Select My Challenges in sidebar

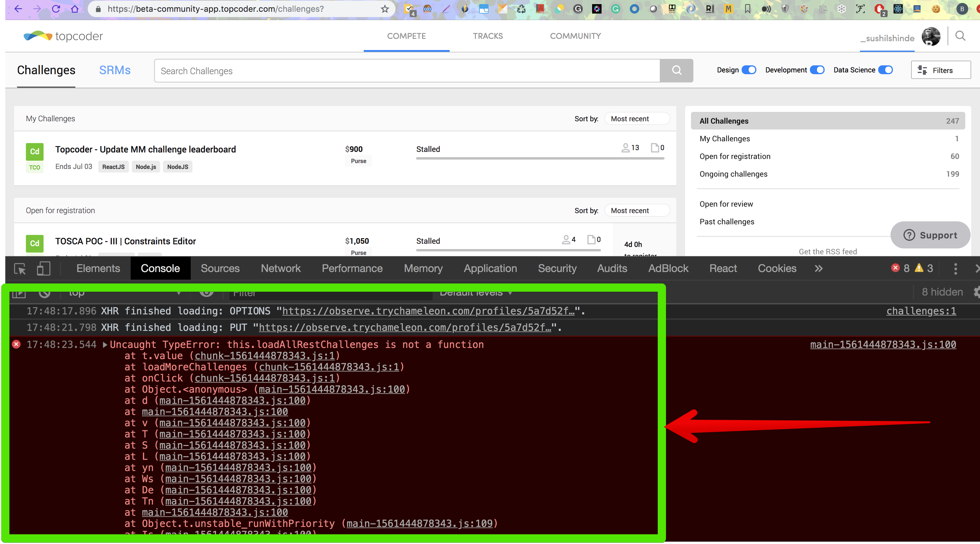[x=828, y=138]
